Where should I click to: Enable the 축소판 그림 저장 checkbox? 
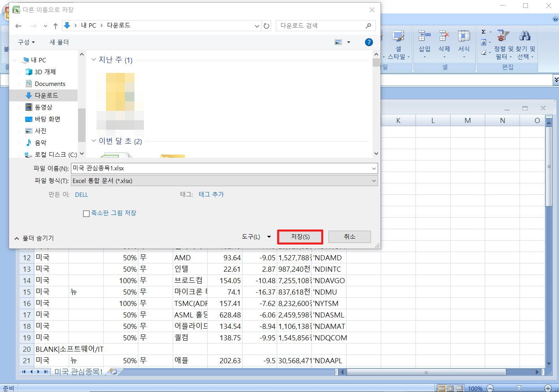[x=86, y=213]
